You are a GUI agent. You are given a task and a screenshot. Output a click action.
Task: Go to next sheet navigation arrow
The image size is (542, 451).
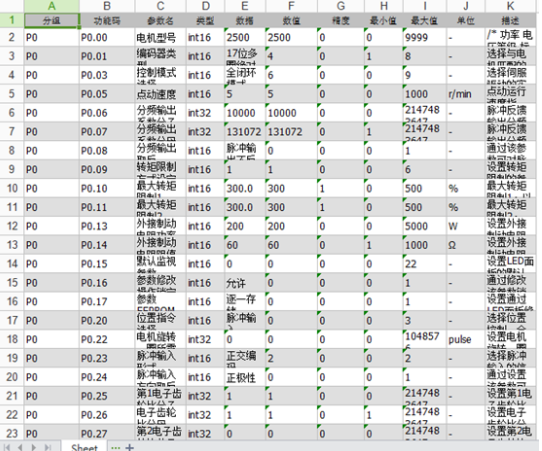(34, 447)
